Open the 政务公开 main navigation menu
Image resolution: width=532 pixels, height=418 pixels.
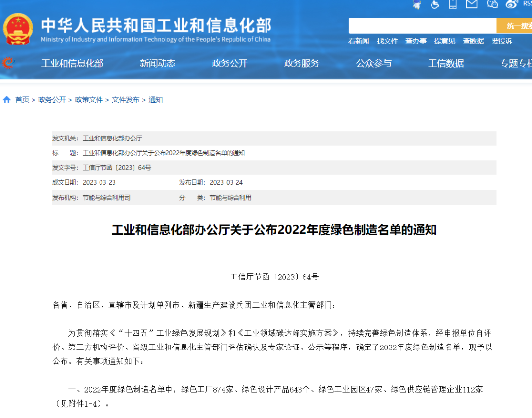tap(230, 63)
